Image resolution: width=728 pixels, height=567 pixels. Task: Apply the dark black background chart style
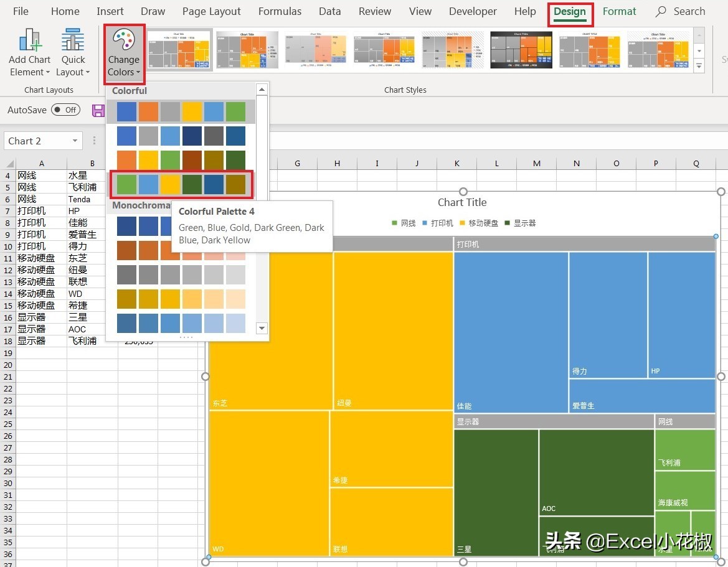click(x=521, y=50)
